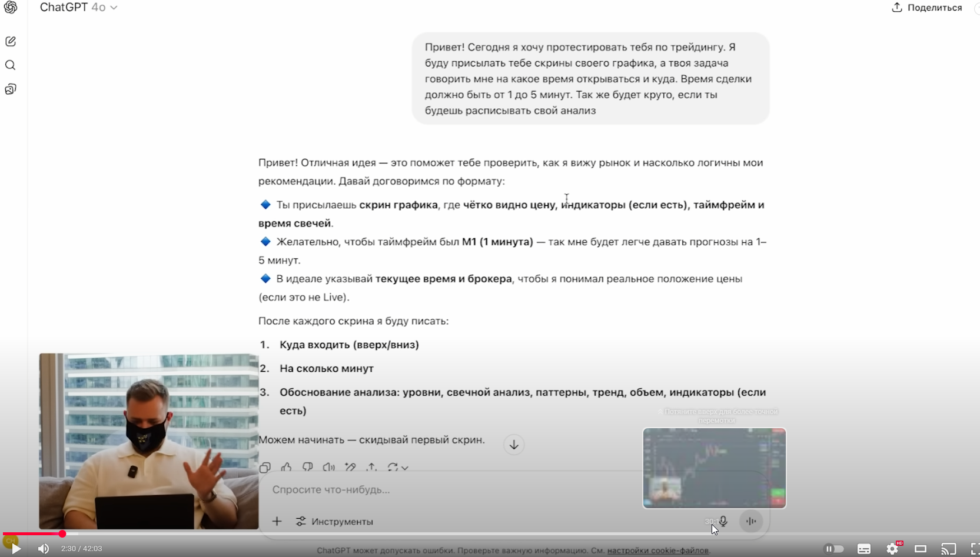This screenshot has width=980, height=557.
Task: Click list item Куда входить (вверх/вниз)
Action: tap(349, 345)
